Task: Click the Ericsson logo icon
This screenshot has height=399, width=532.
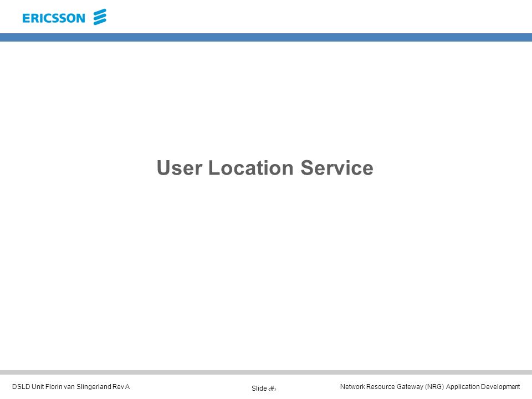Action: [100, 17]
